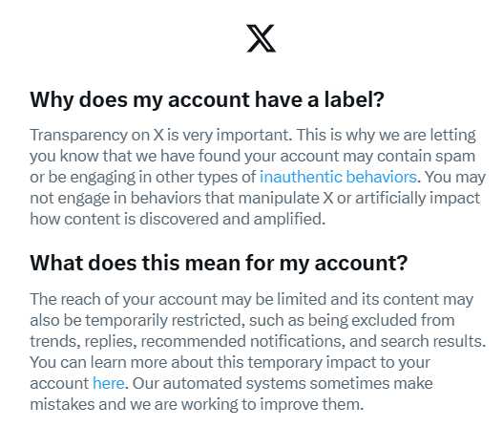Click the sentence "Transparency on X is very important."
Viewport: 503px width, 448px height.
pos(161,136)
